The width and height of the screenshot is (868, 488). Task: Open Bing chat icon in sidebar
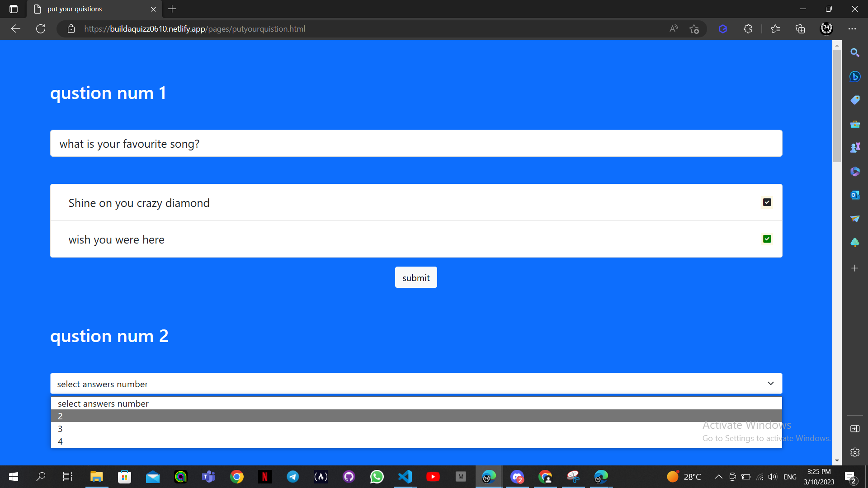click(855, 76)
